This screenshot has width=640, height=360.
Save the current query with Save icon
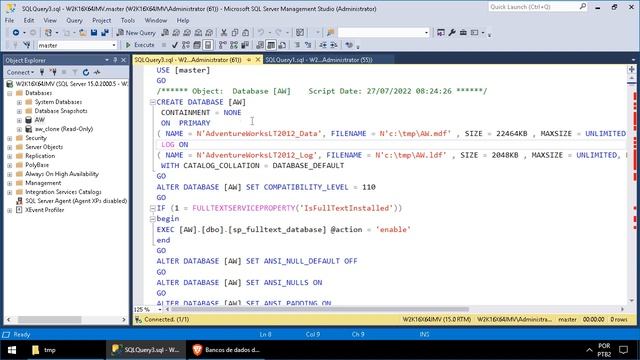94,33
